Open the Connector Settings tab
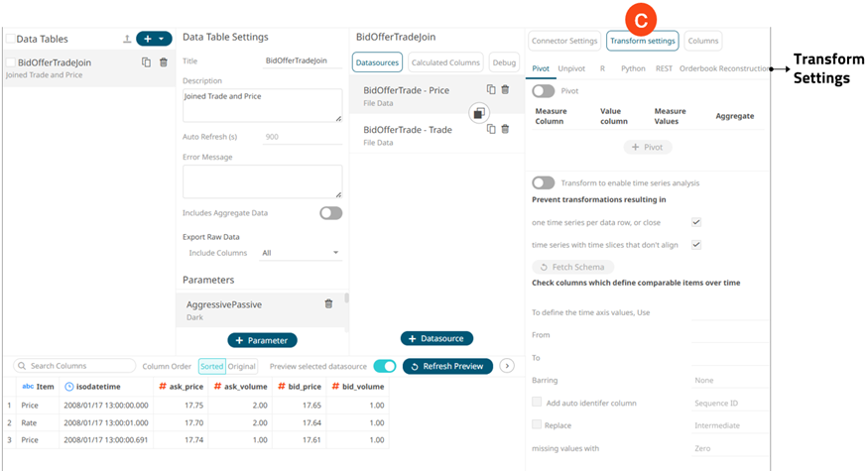Image resolution: width=868 pixels, height=471 pixels. point(564,41)
